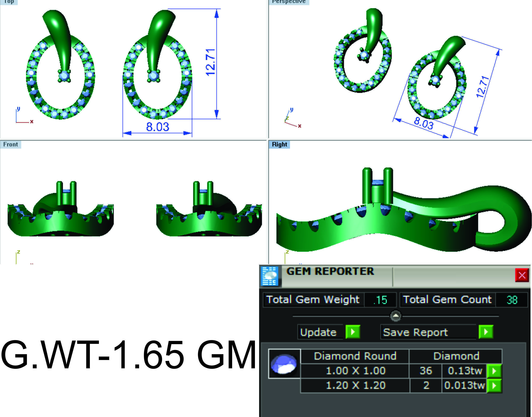The image size is (532, 417).
Task: Click the Gem Reporter panel icon
Action: coord(270,276)
